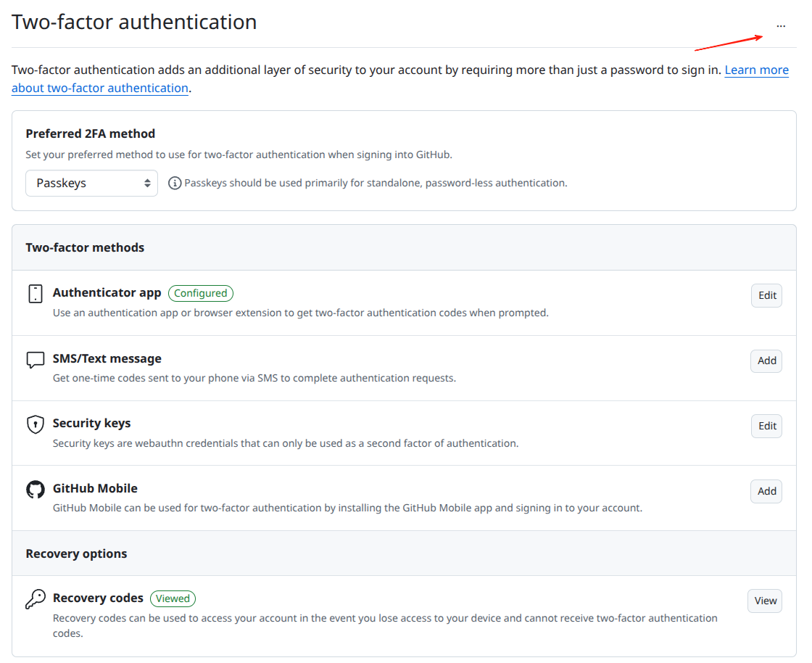The height and width of the screenshot is (663, 812).
Task: Click the 'Get one-time codes sent' description
Action: pos(254,378)
